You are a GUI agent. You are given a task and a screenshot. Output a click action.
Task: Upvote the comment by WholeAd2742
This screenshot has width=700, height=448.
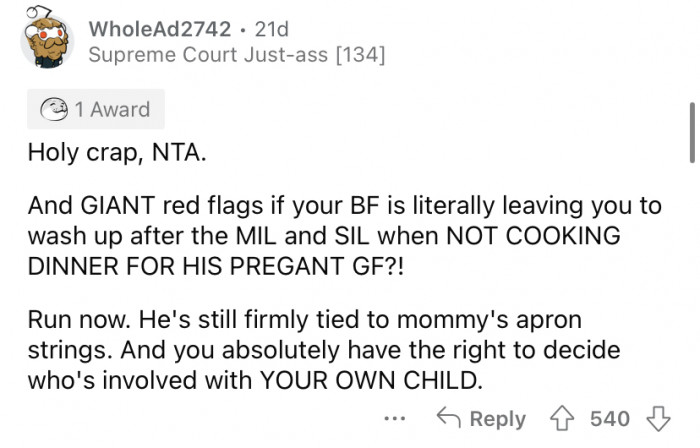(561, 418)
